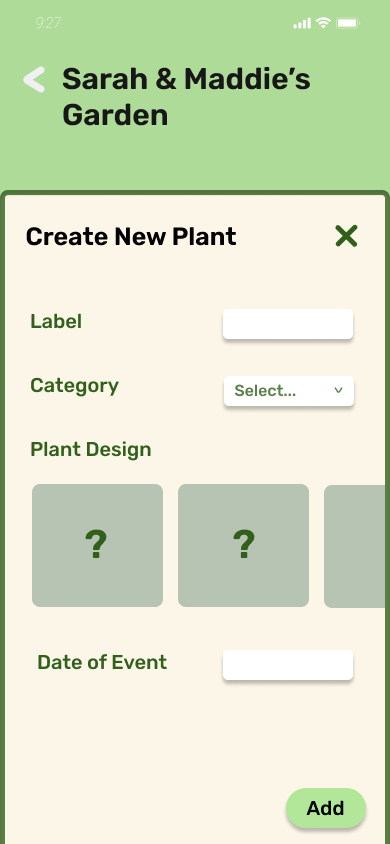This screenshot has height=844, width=390.
Task: Tap the back arrow icon
Action: (x=34, y=80)
